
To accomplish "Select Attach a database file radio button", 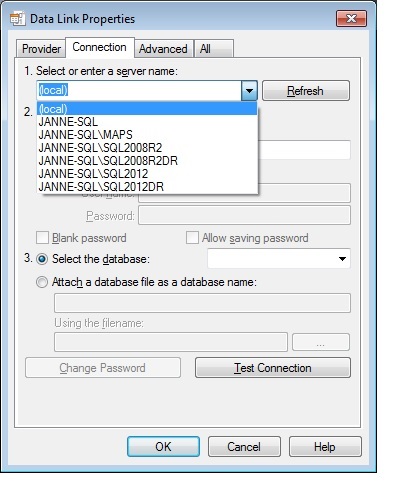I will [x=42, y=282].
